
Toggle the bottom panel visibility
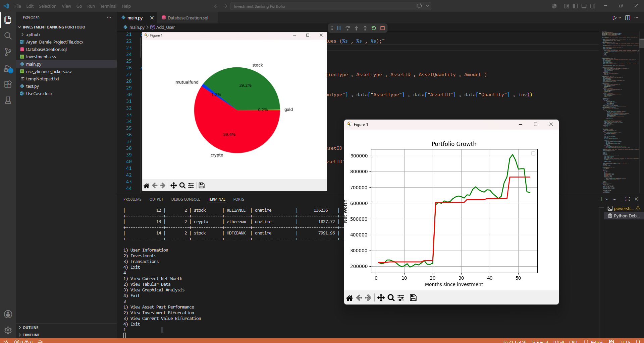[x=584, y=6]
